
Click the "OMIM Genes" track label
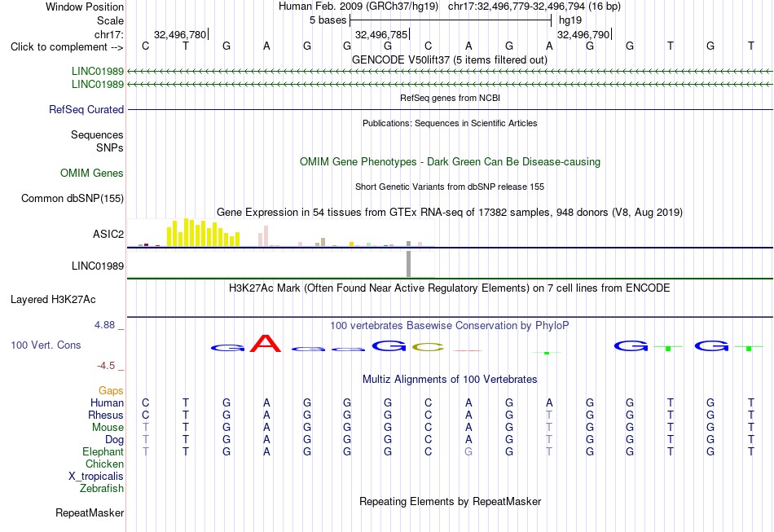(x=91, y=174)
